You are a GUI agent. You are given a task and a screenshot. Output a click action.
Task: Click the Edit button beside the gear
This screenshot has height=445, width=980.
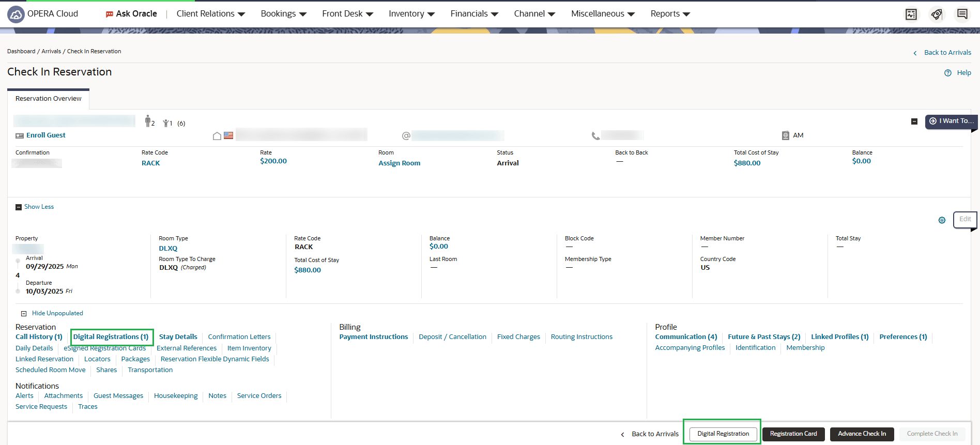click(x=965, y=219)
